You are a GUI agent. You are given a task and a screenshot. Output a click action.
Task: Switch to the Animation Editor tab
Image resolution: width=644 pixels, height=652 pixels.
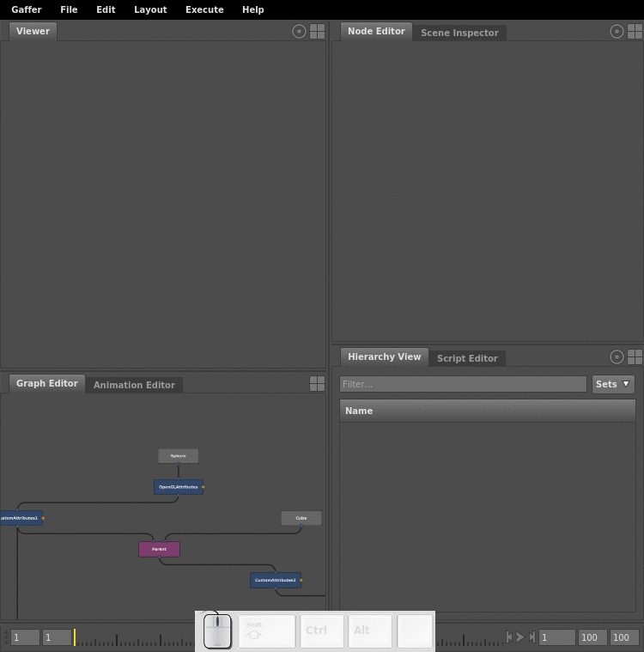134,385
